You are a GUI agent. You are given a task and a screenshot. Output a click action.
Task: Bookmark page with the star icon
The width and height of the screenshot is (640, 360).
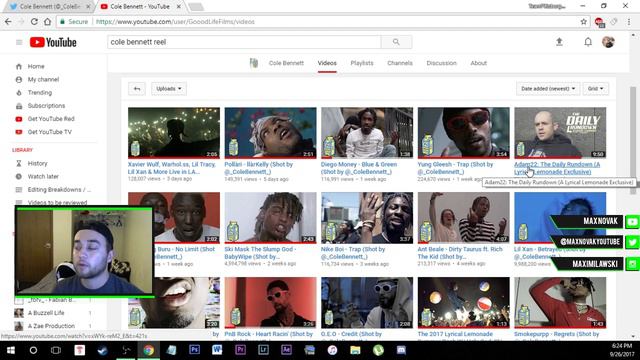pyautogui.click(x=584, y=22)
